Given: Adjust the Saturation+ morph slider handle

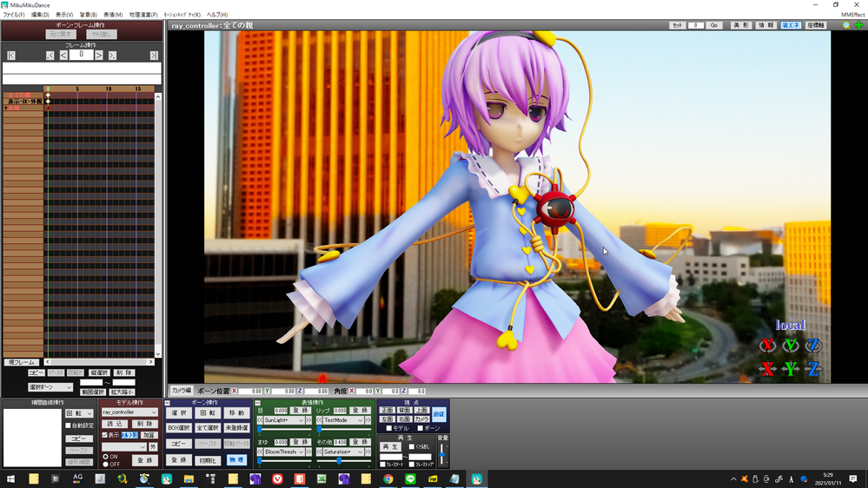Looking at the screenshot, I should [340, 460].
